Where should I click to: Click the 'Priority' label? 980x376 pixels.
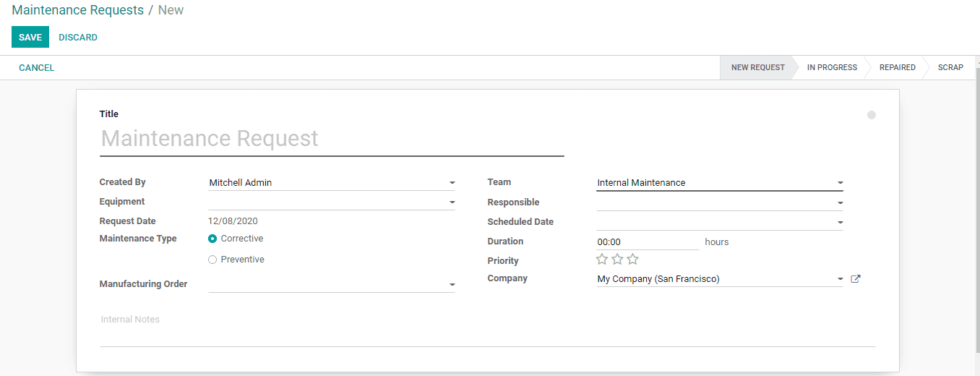pyautogui.click(x=503, y=261)
